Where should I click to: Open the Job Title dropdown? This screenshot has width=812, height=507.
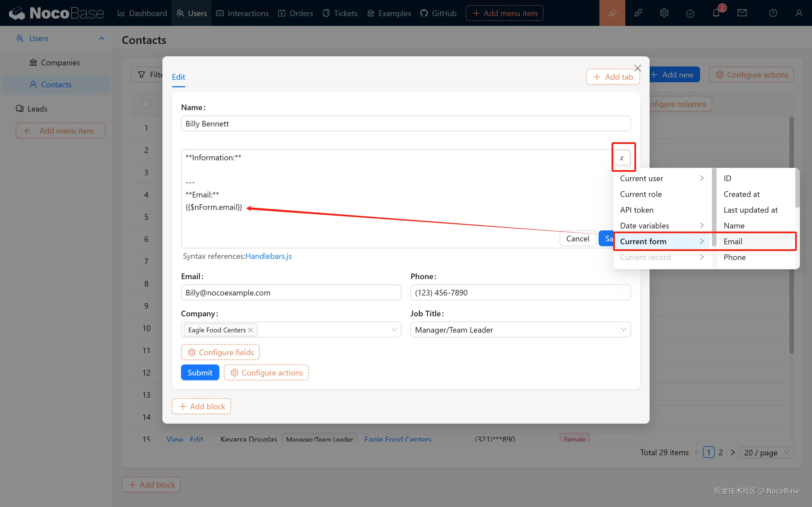520,330
